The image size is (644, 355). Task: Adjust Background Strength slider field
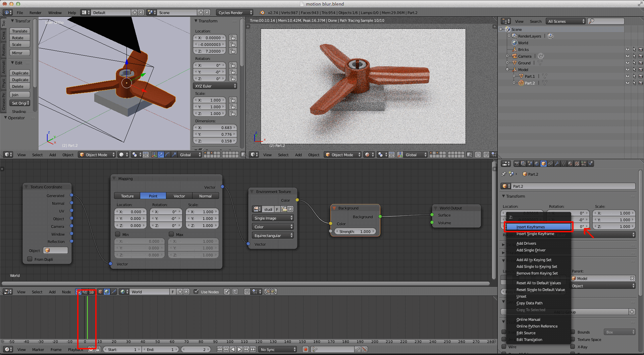pos(355,231)
